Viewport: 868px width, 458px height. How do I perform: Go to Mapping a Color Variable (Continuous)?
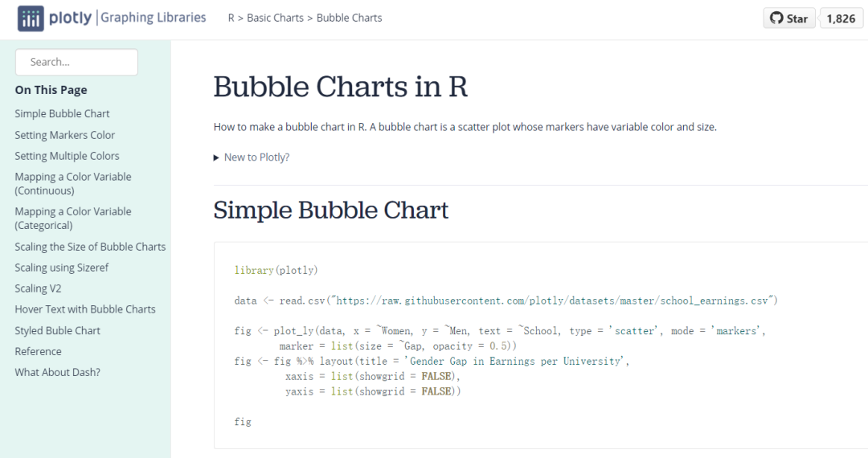(73, 184)
